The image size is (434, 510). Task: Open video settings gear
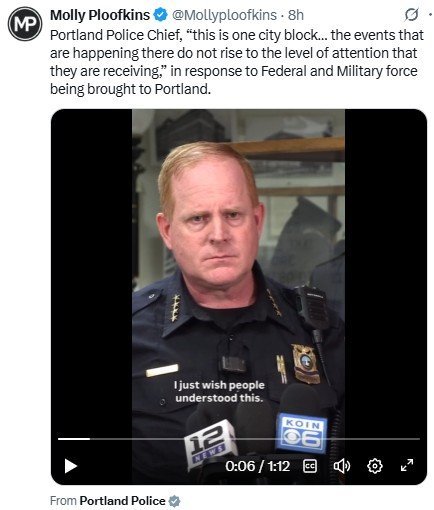(x=375, y=466)
